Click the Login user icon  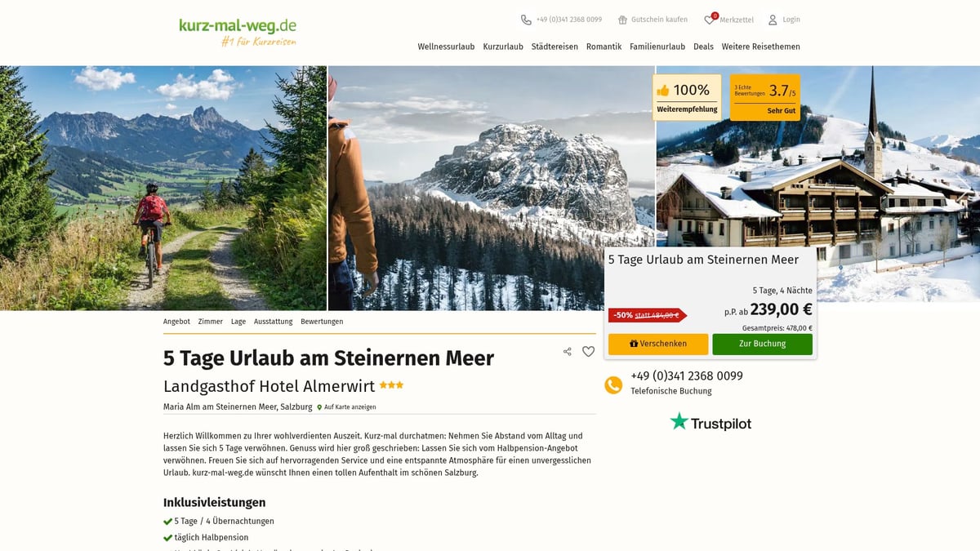[x=773, y=20]
